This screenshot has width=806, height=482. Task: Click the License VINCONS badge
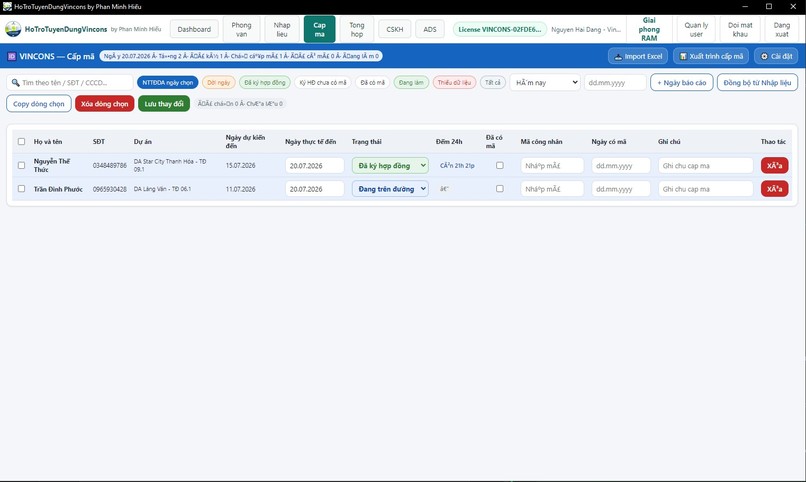pyautogui.click(x=499, y=29)
